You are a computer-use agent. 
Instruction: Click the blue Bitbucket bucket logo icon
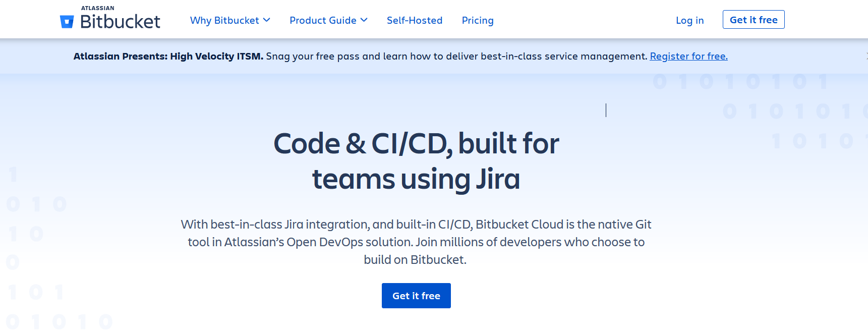pyautogui.click(x=67, y=22)
